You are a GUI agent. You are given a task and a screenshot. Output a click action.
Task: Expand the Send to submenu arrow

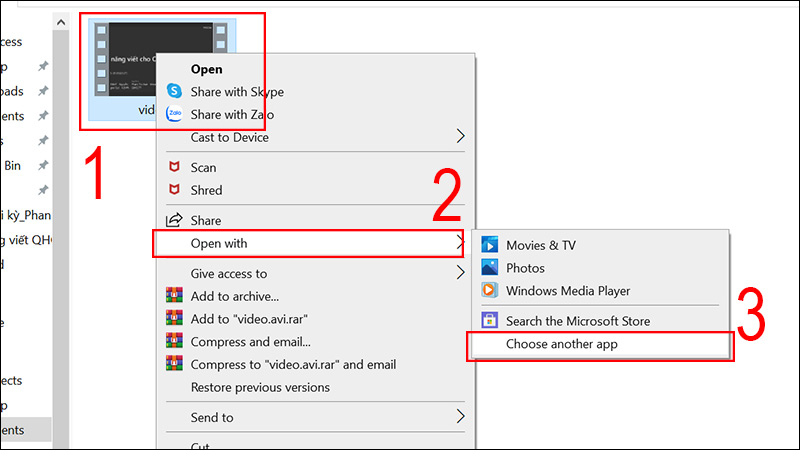[460, 416]
